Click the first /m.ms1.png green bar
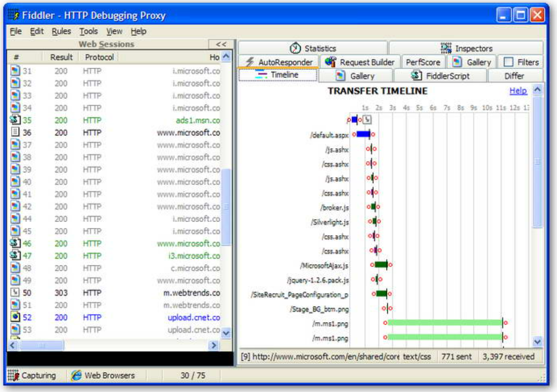This screenshot has width=557, height=392. [x=445, y=323]
